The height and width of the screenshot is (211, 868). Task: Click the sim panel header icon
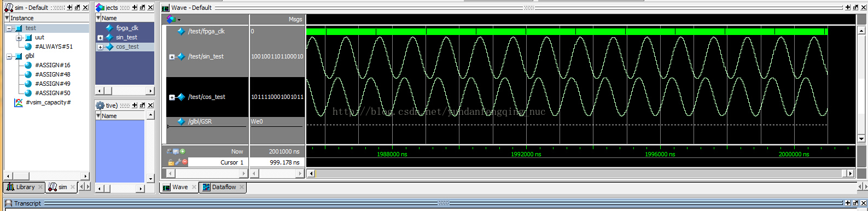(9, 8)
